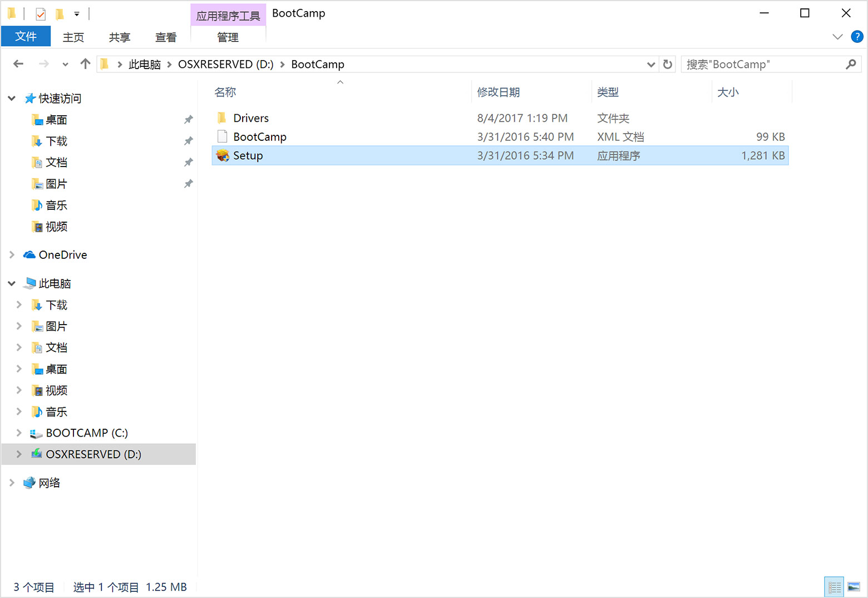Click the Drivers folder icon
Viewport: 868px width, 598px height.
222,118
